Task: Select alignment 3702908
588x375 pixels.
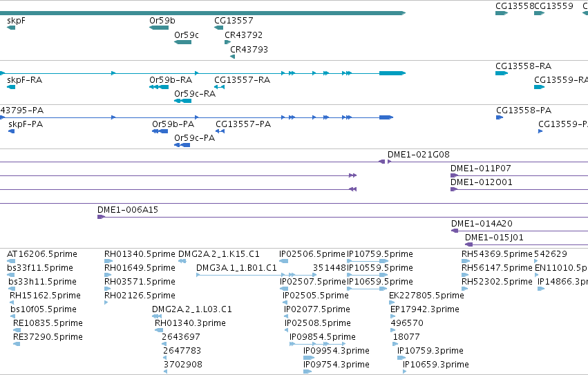Action: click(x=165, y=372)
